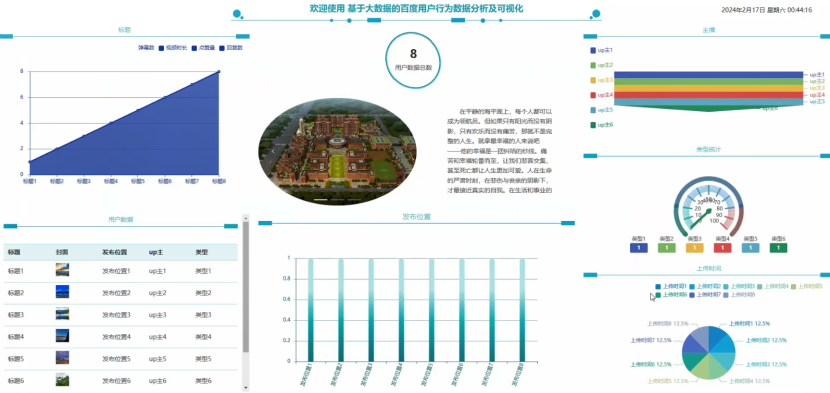Click the 主播 panel title

point(709,30)
